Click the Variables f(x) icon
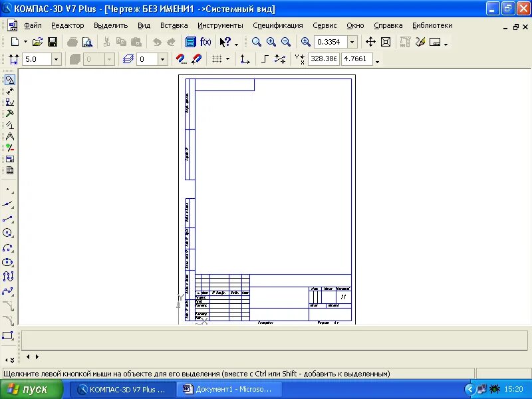Image resolution: width=532 pixels, height=399 pixels. click(205, 42)
